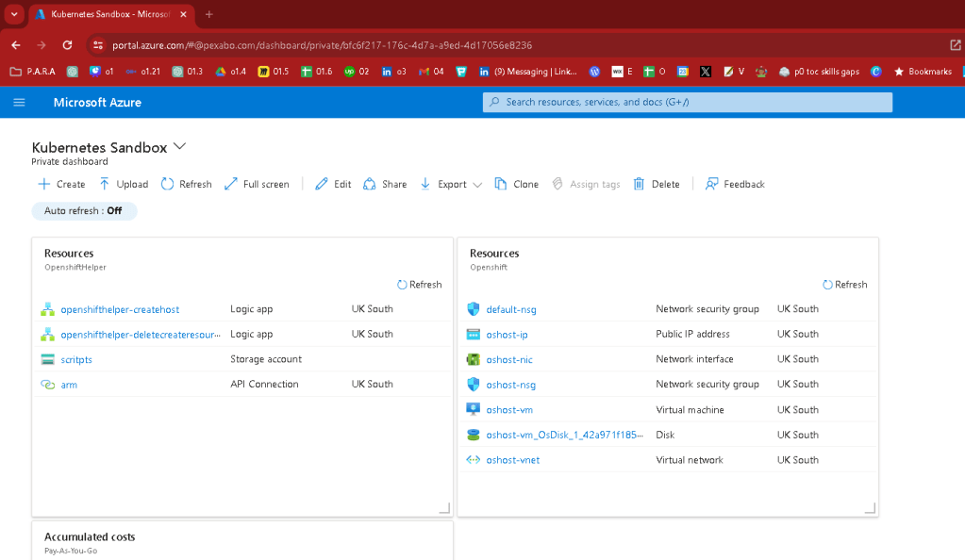Click the browser address bar URL

(x=322, y=45)
